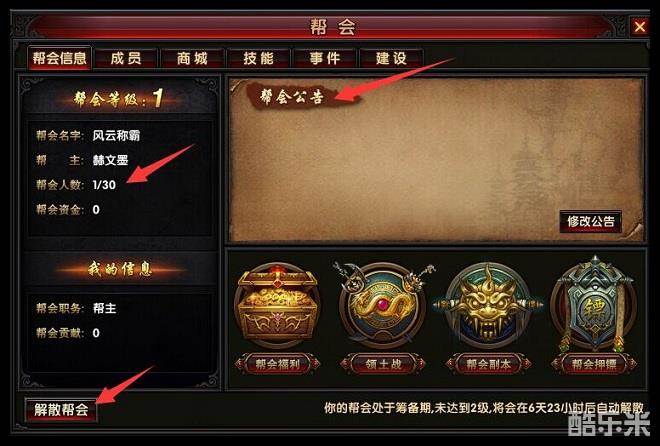Select the 建设 tab
Image resolution: width=660 pixels, height=446 pixels.
click(x=391, y=58)
